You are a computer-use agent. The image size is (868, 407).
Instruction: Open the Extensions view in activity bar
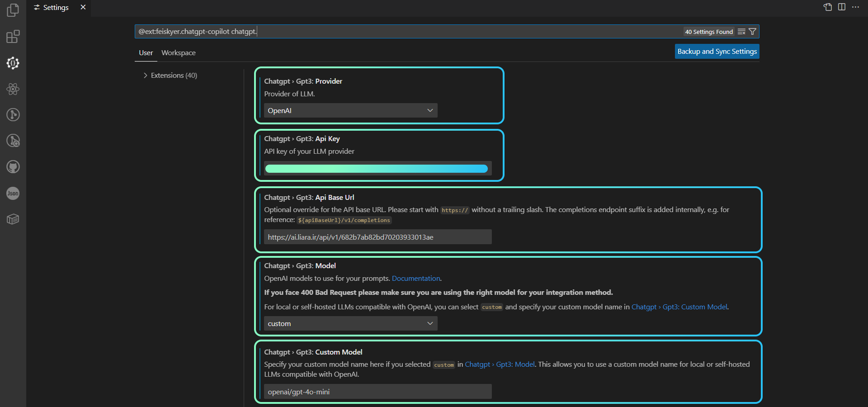13,37
